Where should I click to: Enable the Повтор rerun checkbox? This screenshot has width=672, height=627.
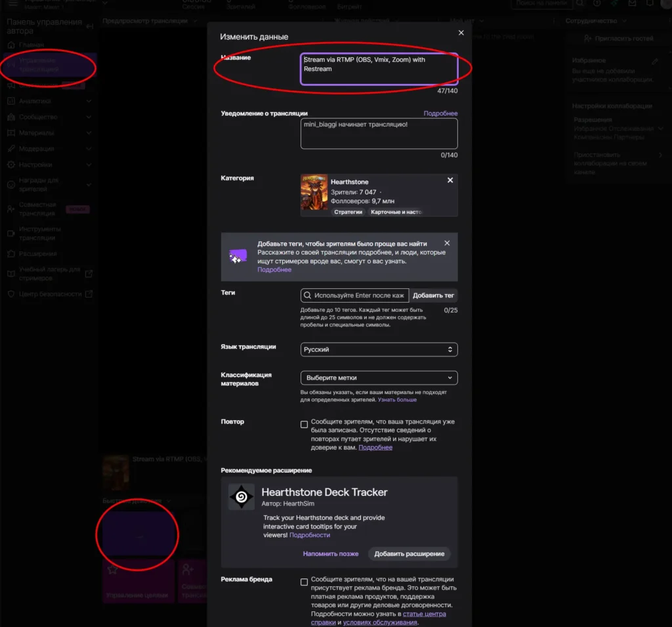coord(304,424)
